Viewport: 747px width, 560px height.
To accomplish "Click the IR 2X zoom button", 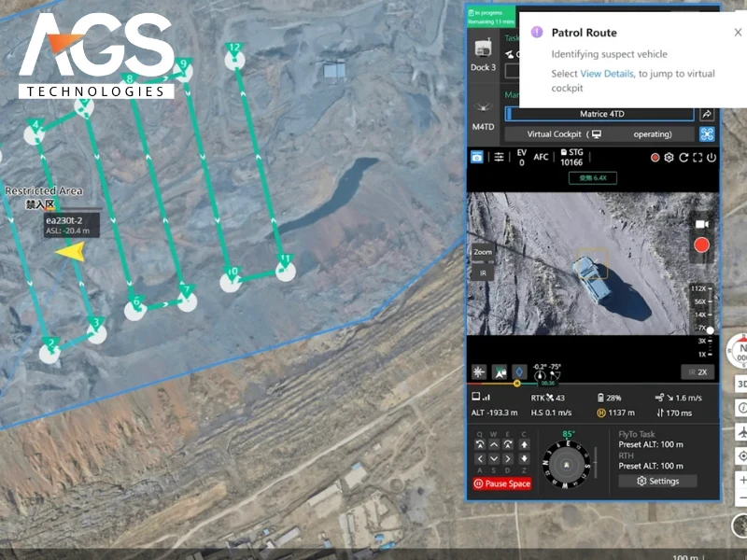I will click(698, 371).
